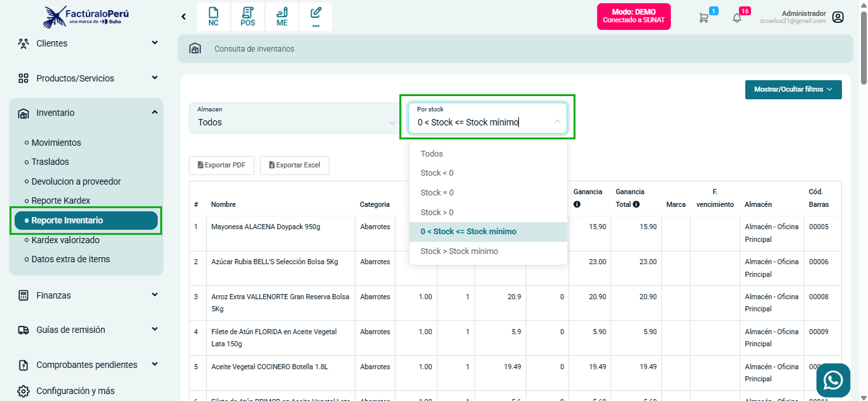868x401 pixels.
Task: Click the WhatsApp support icon
Action: (833, 380)
